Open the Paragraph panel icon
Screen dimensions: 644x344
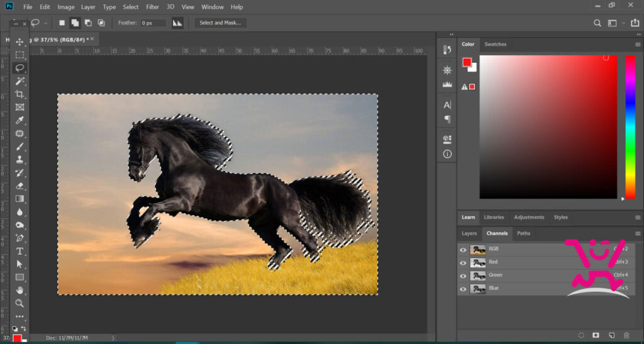447,119
